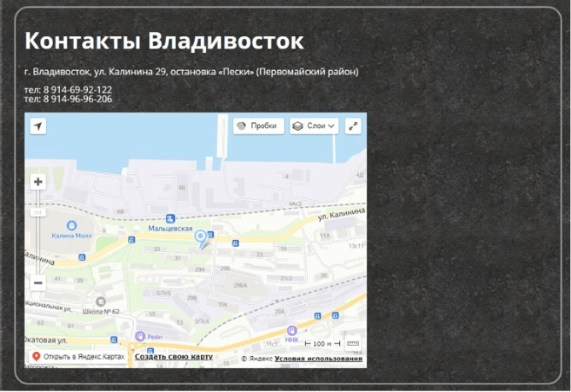The width and height of the screenshot is (571, 392).
Task: Click the Мальцевская train station icon
Action: [x=170, y=219]
